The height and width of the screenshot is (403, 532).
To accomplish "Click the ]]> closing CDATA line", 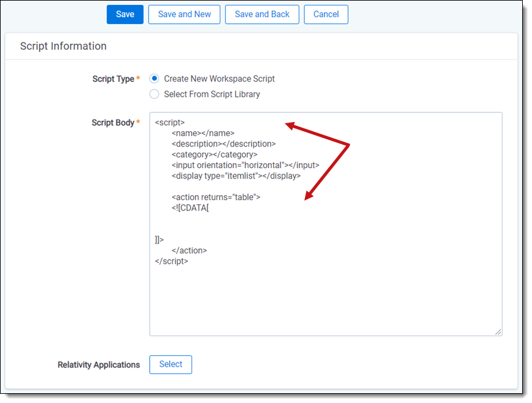I will (160, 240).
